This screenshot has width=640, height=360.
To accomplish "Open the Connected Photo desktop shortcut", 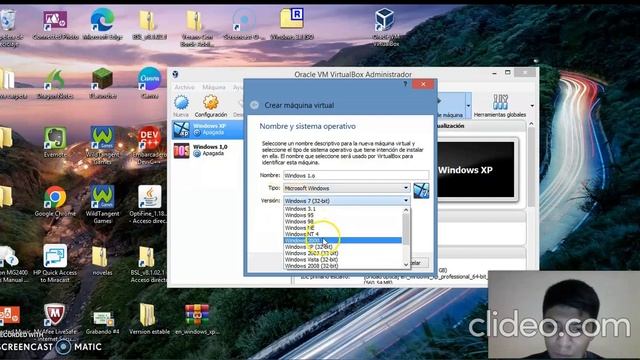I will (x=55, y=24).
